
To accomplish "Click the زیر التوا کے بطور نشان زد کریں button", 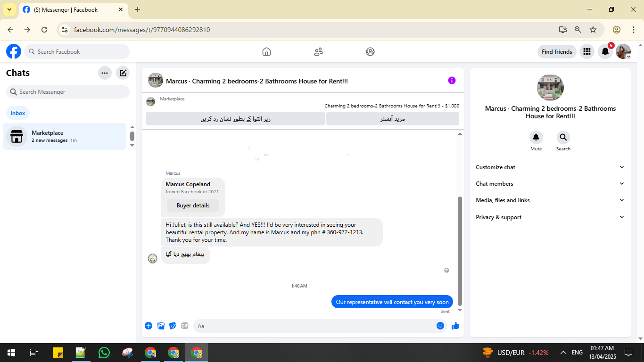I will click(235, 119).
